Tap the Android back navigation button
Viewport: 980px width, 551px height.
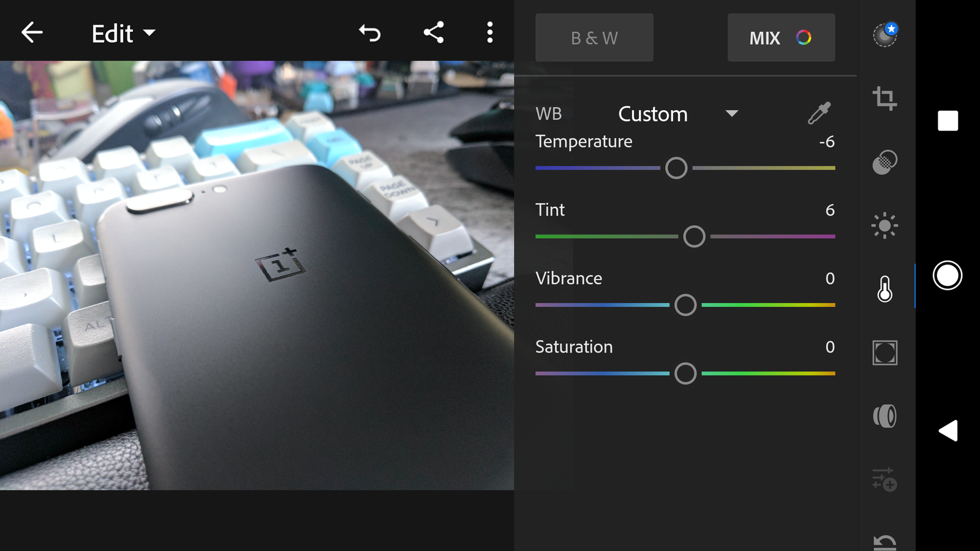pos(947,430)
